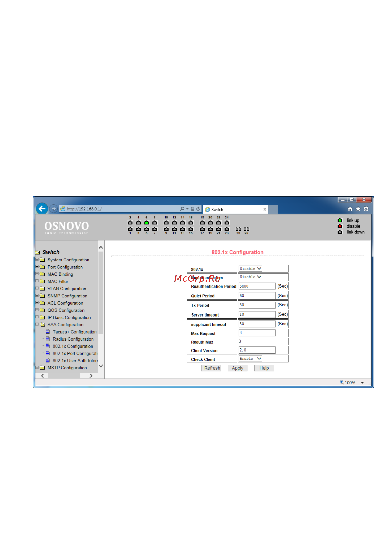Click the Quiet Period input field
This screenshot has height=556, width=392.
tap(257, 296)
